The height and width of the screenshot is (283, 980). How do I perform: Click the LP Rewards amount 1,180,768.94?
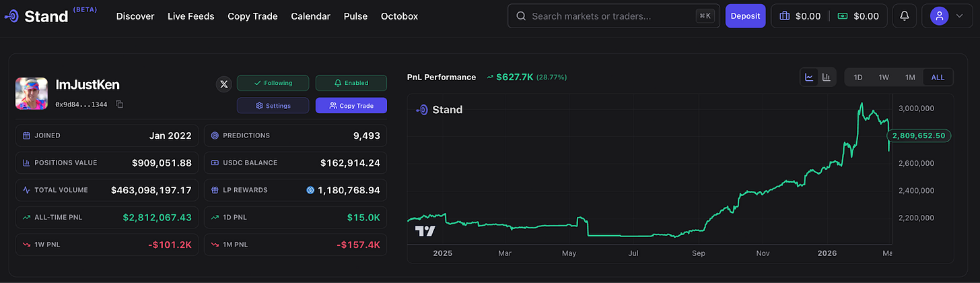click(x=349, y=190)
